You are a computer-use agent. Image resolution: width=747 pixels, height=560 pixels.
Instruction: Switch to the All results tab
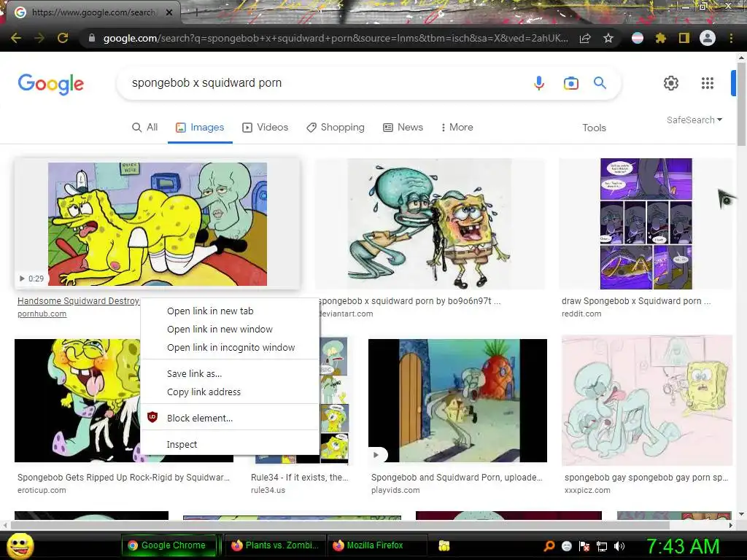[145, 127]
